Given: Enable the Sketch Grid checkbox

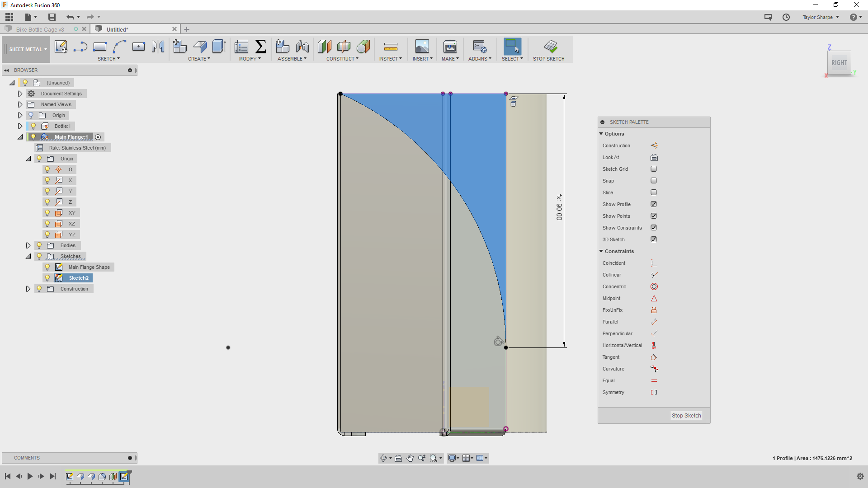Looking at the screenshot, I should (654, 169).
